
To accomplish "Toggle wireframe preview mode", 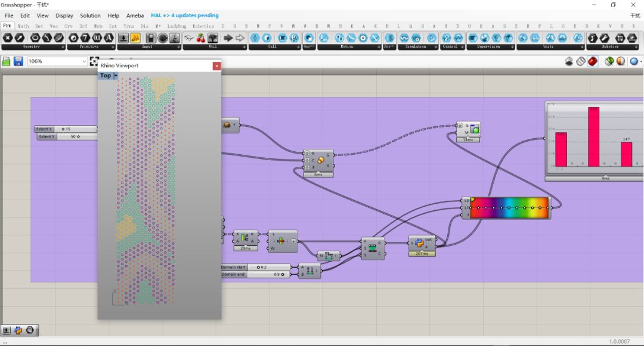I will click(x=580, y=61).
